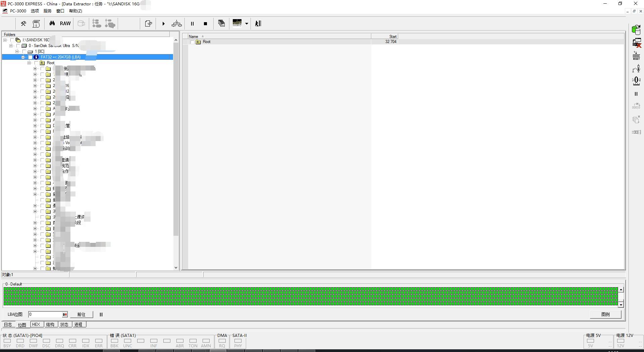Click scroll-up arrow of bitmap panel
The height and width of the screenshot is (352, 644).
(x=621, y=290)
